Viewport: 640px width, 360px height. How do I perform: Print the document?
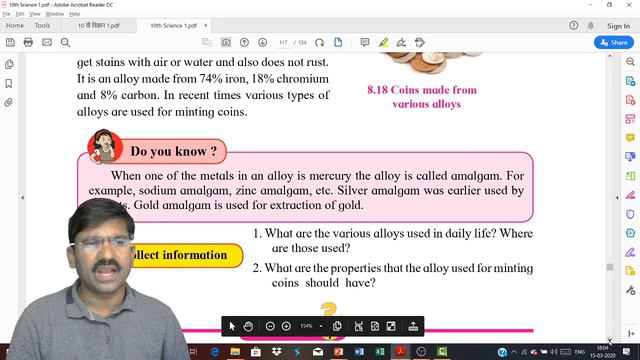tap(28, 42)
